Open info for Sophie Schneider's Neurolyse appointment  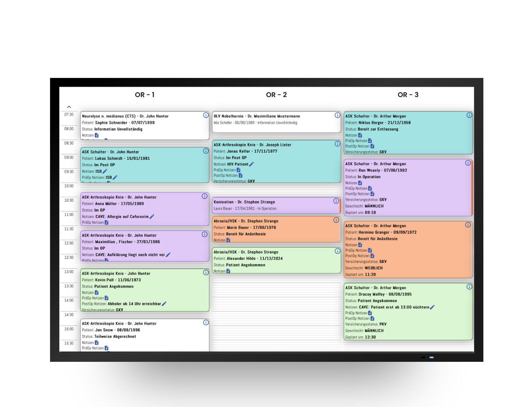pyautogui.click(x=206, y=115)
